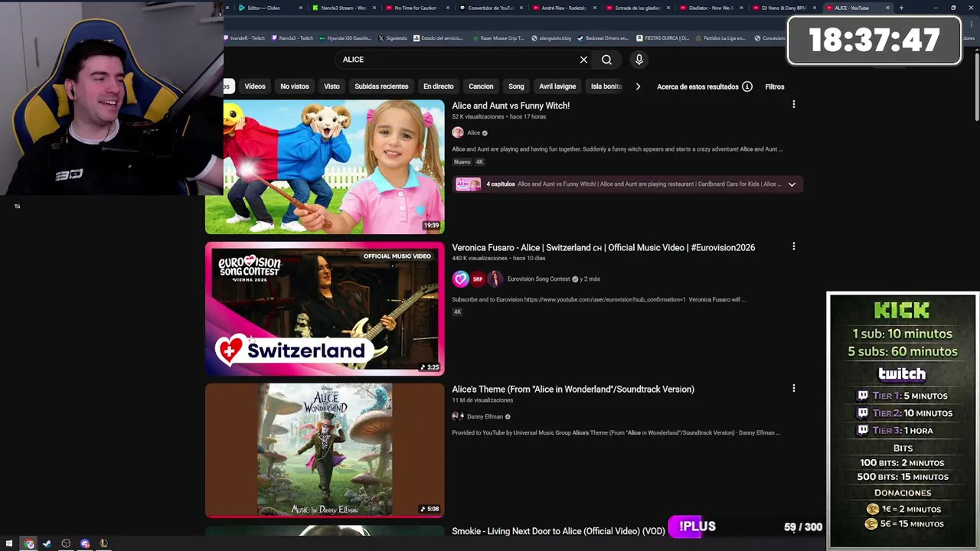Open the Razer Mouse Grip bookmark

pyautogui.click(x=498, y=38)
